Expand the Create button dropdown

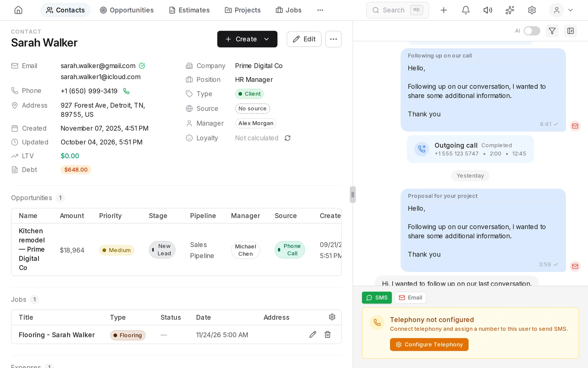tap(266, 39)
